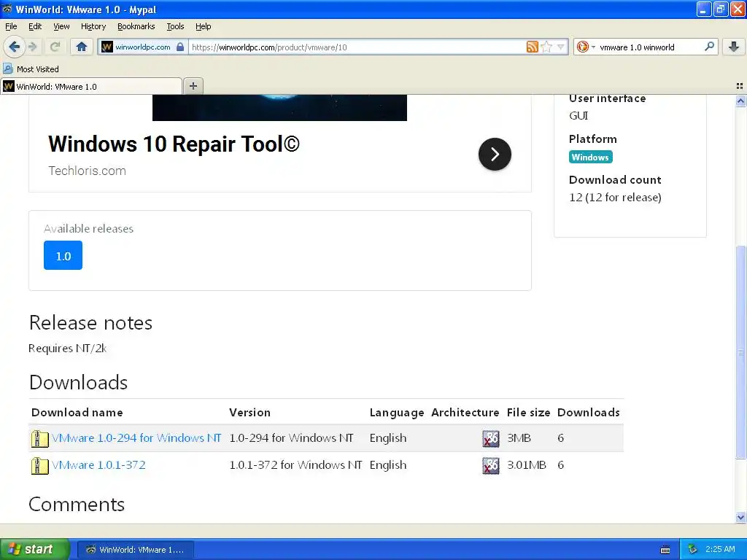This screenshot has width=747, height=560.
Task: Open the File menu
Action: coord(11,26)
